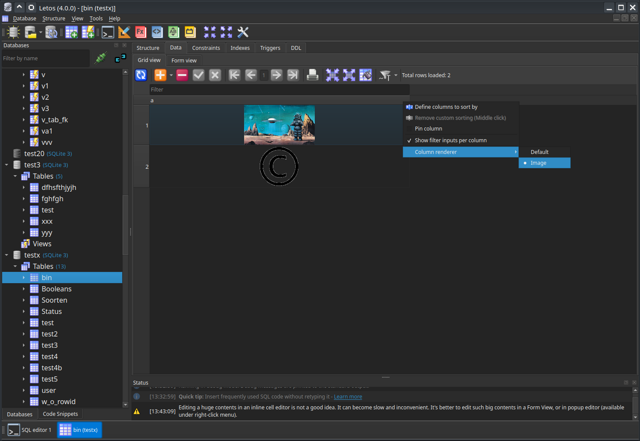640x441 pixels.
Task: Open the yellow code snippets editor icon
Action: (x=190, y=32)
